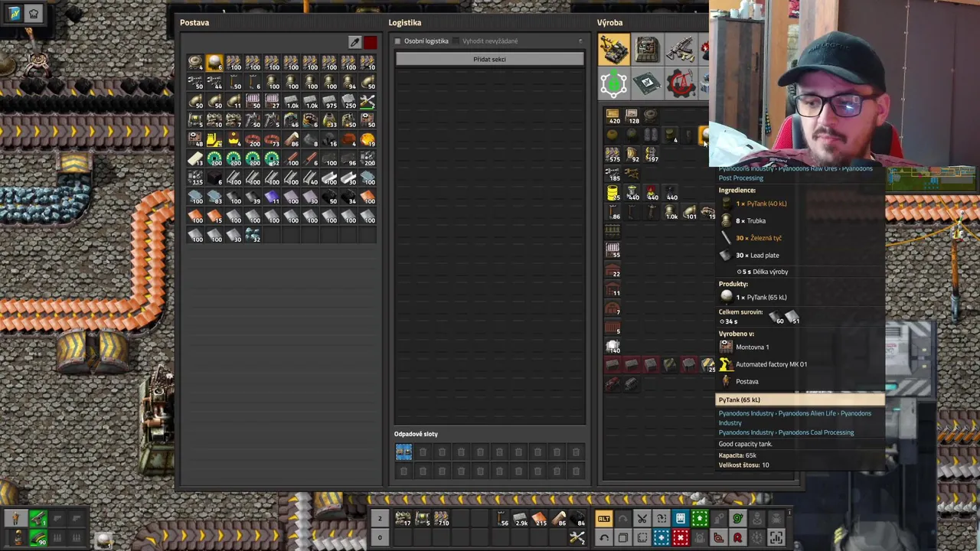Select the green upgrade planner shortcut

(x=700, y=519)
